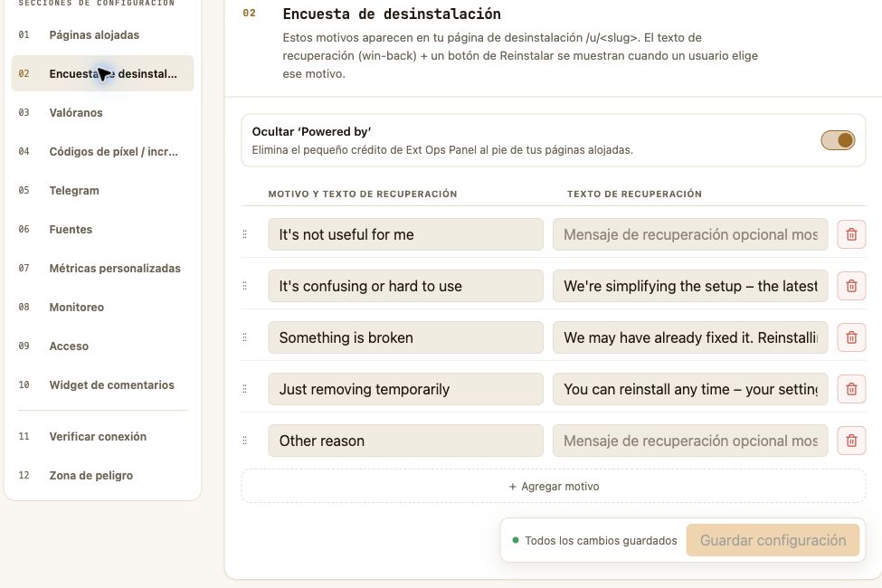Go to Valóranos section

click(102, 112)
